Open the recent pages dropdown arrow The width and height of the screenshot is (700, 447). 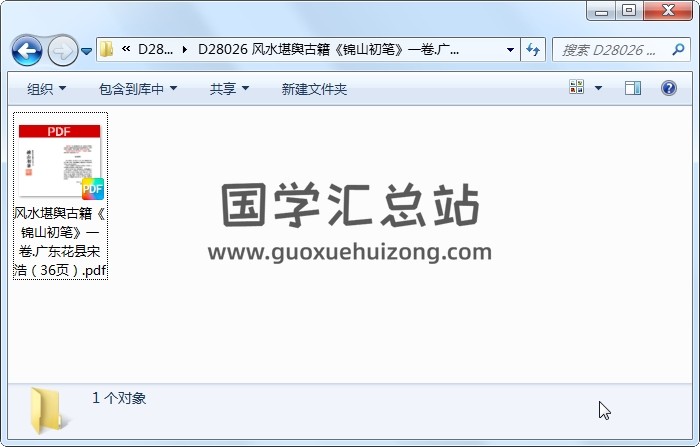87,51
